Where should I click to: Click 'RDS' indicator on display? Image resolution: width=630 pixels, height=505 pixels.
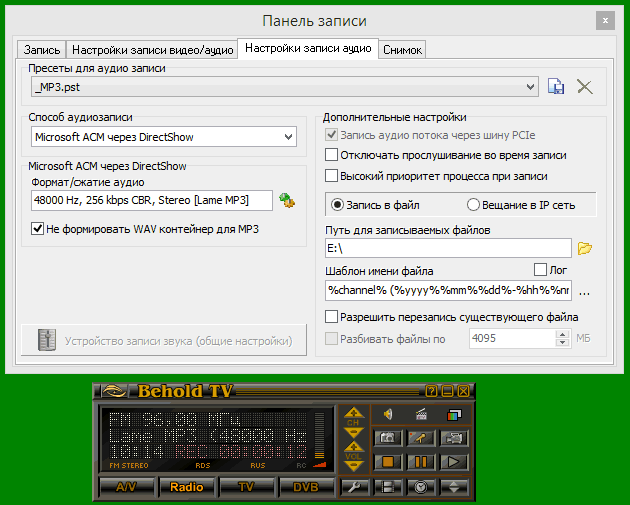(202, 466)
